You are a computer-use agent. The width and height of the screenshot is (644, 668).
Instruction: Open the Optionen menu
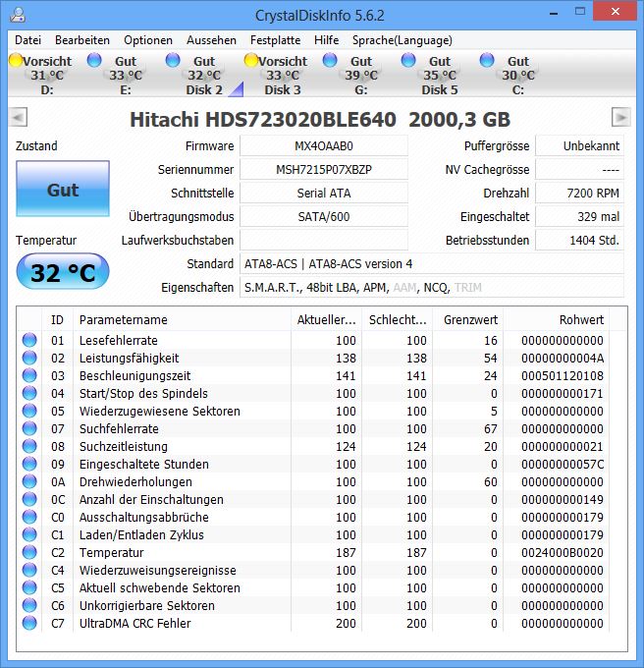point(148,40)
